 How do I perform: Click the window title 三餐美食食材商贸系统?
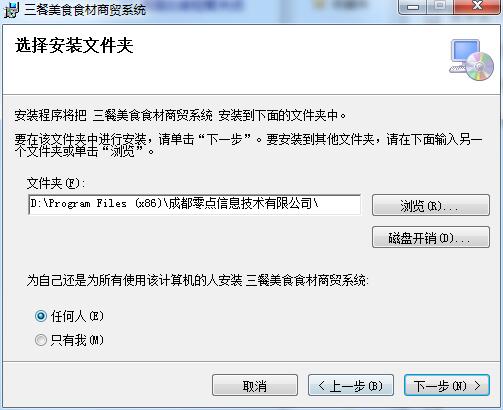click(x=85, y=10)
